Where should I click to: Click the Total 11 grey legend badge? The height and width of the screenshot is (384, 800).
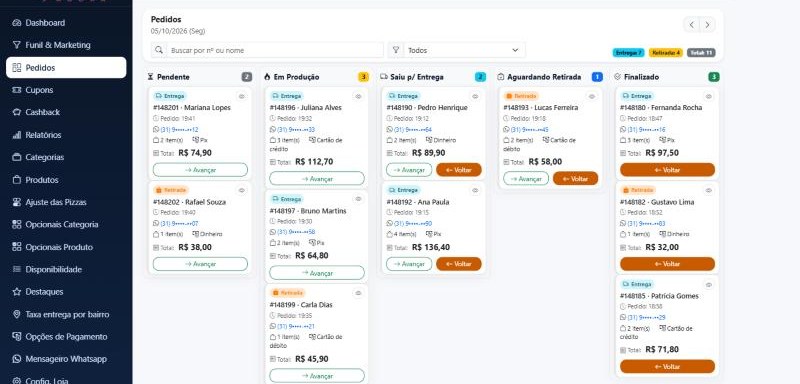coord(701,53)
